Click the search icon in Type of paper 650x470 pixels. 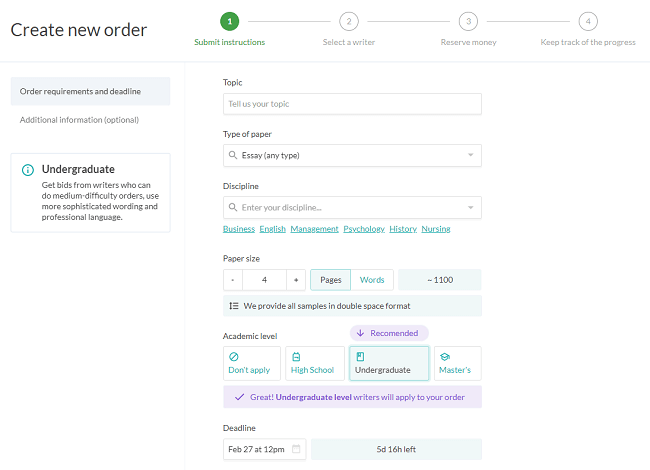coord(233,155)
